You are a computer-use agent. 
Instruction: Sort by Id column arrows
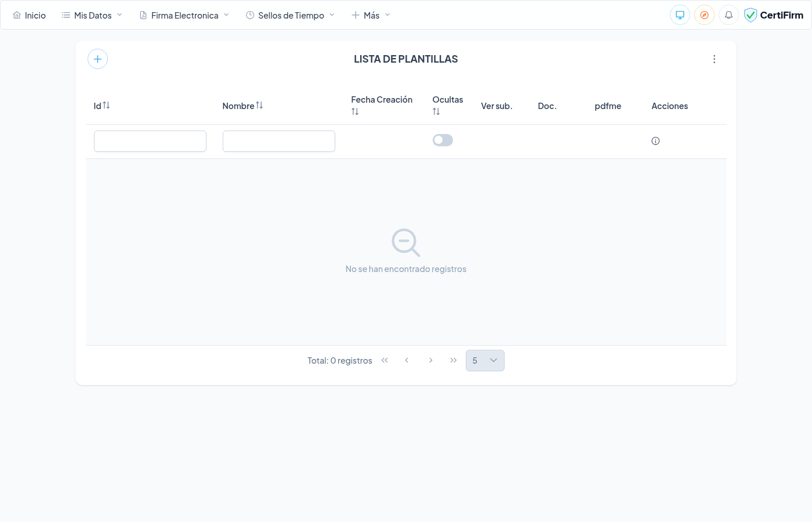tap(106, 106)
